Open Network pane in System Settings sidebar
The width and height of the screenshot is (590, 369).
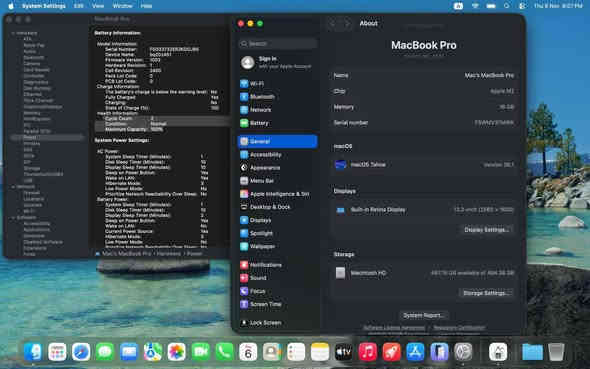[278, 110]
